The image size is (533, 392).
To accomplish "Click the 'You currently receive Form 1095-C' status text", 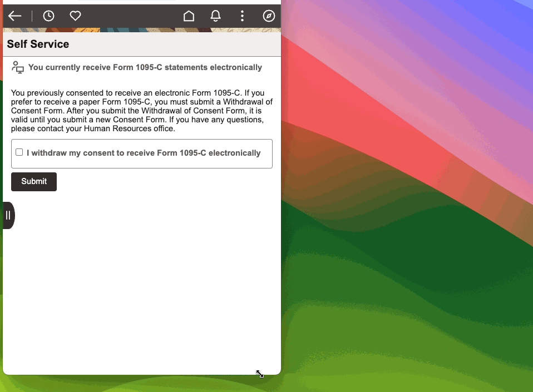I will tap(145, 68).
